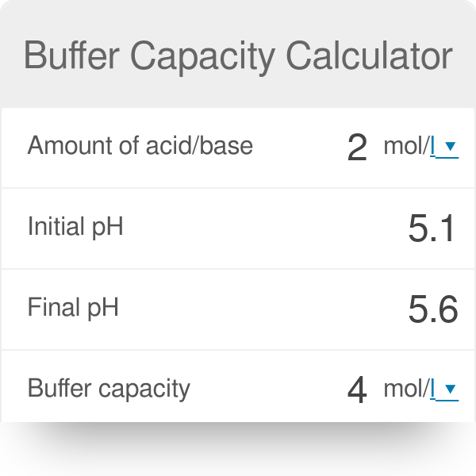The image size is (476, 476).
Task: Click the arrow next to Buffer capacity unit
Action: 450,389
